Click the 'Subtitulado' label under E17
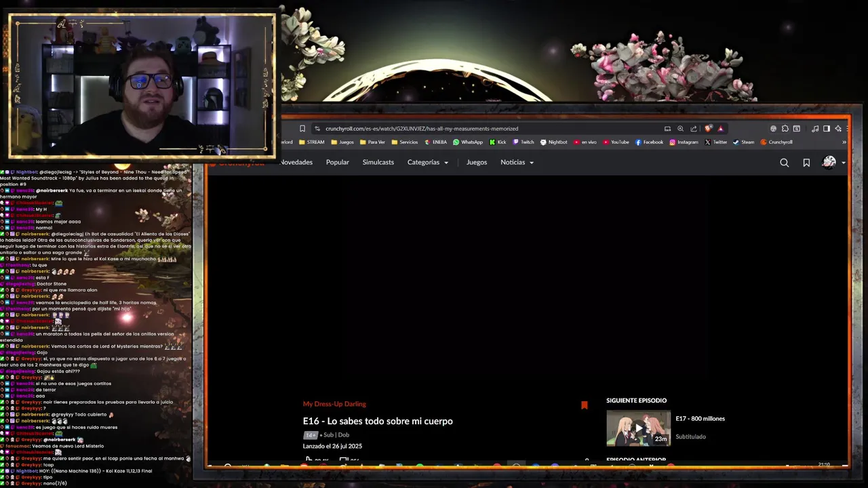Image resolution: width=868 pixels, height=488 pixels. click(691, 436)
